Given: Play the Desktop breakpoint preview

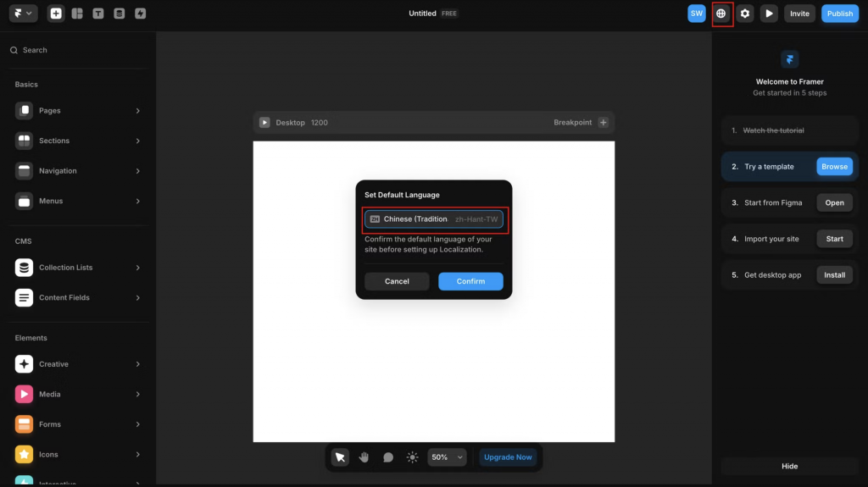Looking at the screenshot, I should pyautogui.click(x=264, y=122).
